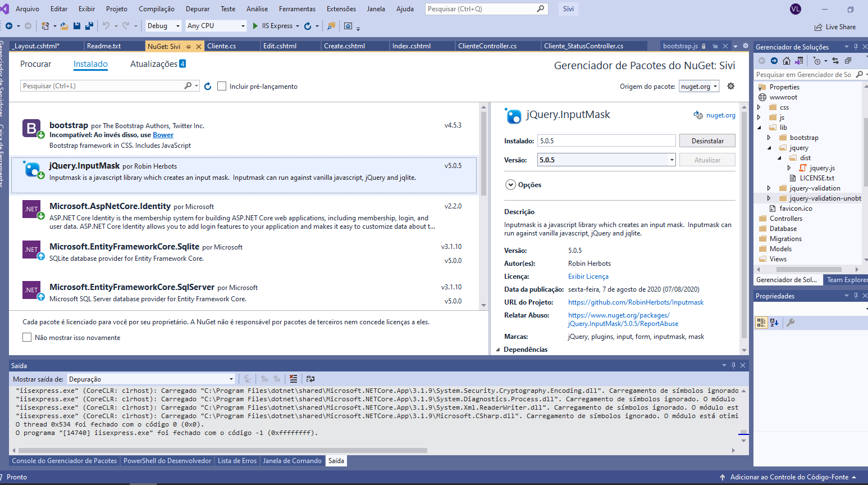Save the current file with disk icon
The width and height of the screenshot is (868, 485).
click(x=77, y=26)
